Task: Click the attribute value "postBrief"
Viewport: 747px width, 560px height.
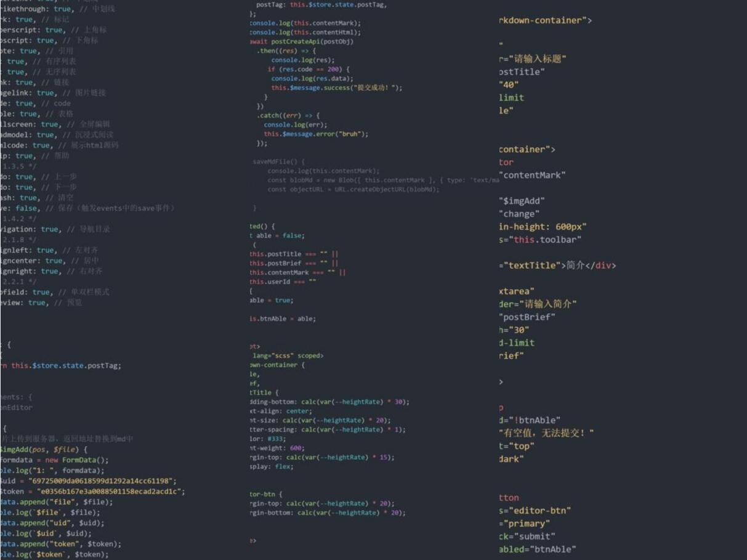Action: point(527,317)
